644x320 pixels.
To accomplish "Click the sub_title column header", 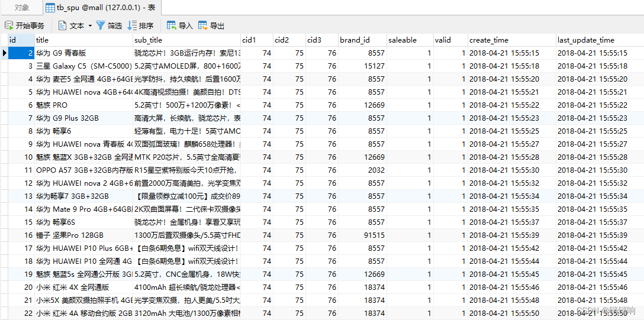I will tap(187, 40).
